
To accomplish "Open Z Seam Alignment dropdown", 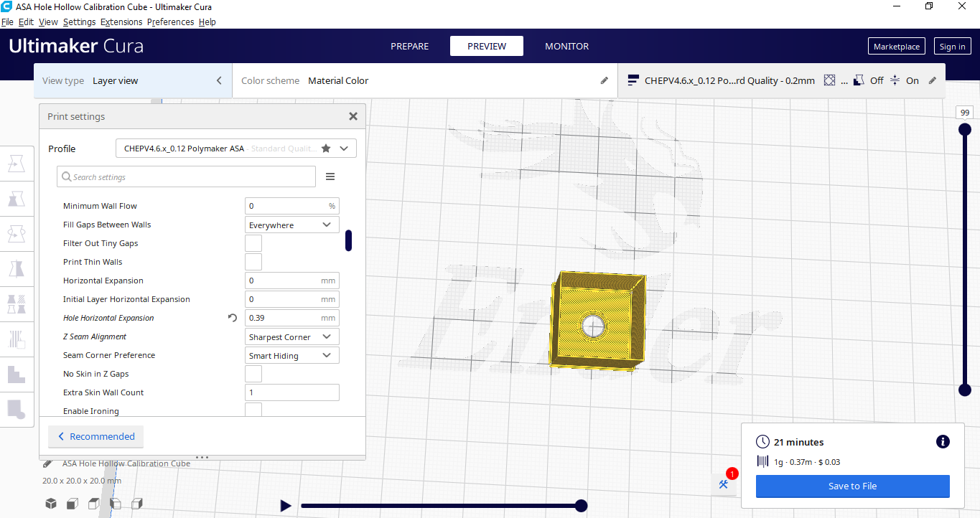I will click(292, 336).
